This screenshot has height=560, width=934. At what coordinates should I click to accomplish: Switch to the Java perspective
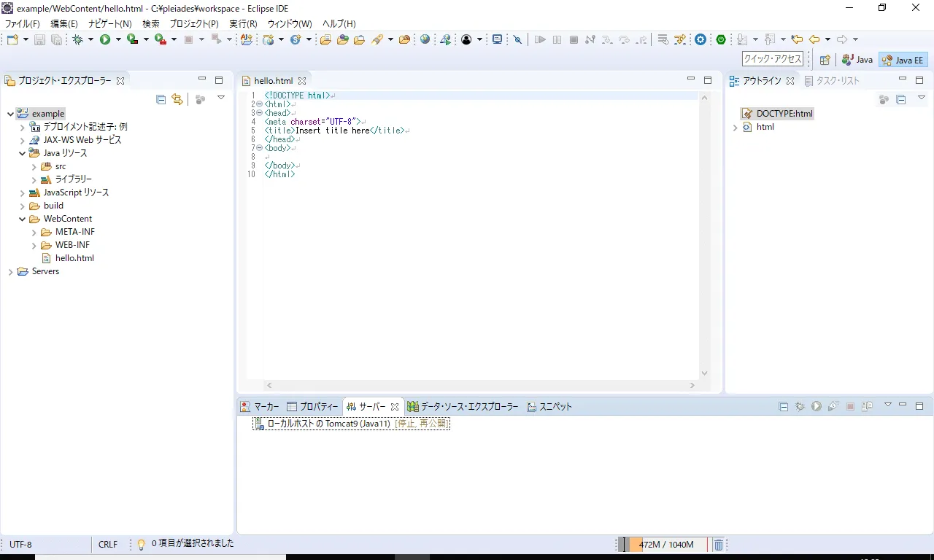(x=857, y=60)
